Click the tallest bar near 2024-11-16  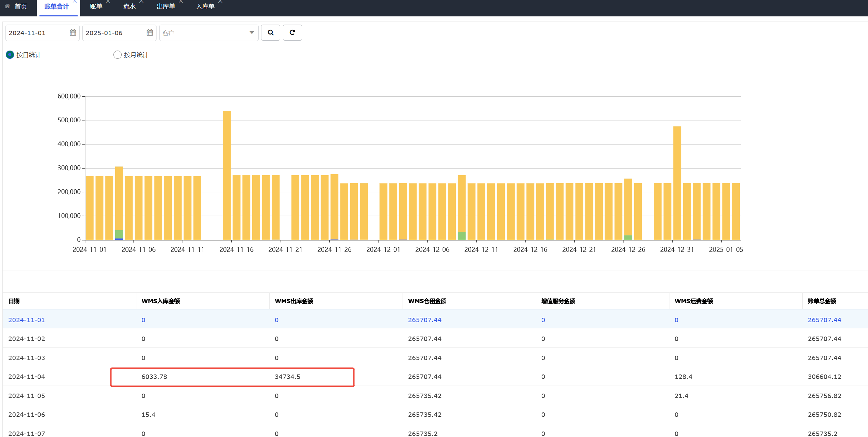tap(227, 175)
